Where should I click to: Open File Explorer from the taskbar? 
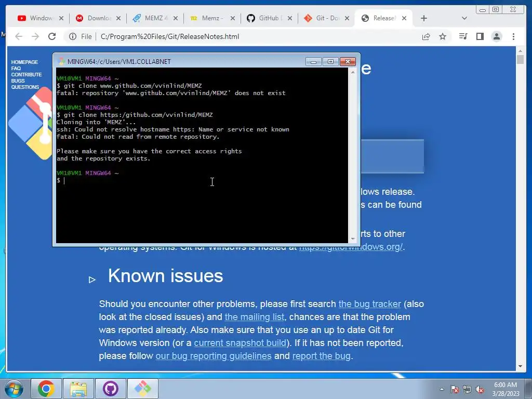point(78,389)
